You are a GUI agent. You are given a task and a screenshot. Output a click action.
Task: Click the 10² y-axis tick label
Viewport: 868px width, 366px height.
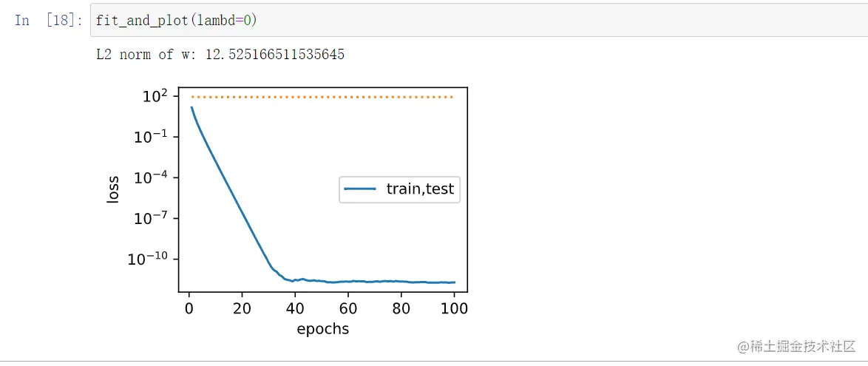[154, 96]
